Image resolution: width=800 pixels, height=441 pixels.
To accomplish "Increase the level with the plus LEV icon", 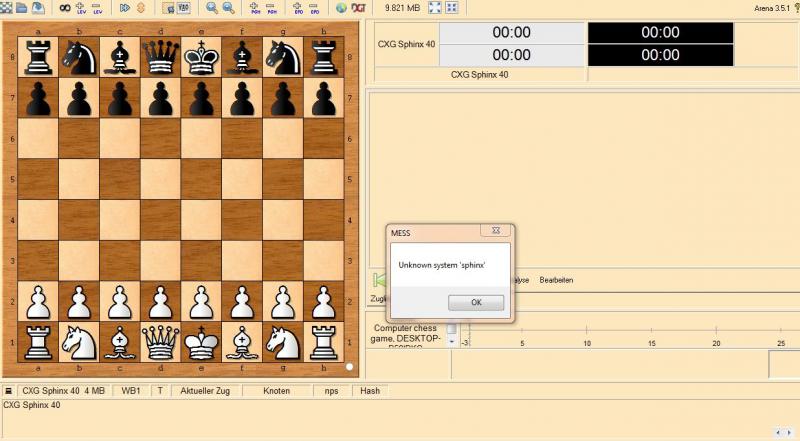I will click(x=81, y=8).
